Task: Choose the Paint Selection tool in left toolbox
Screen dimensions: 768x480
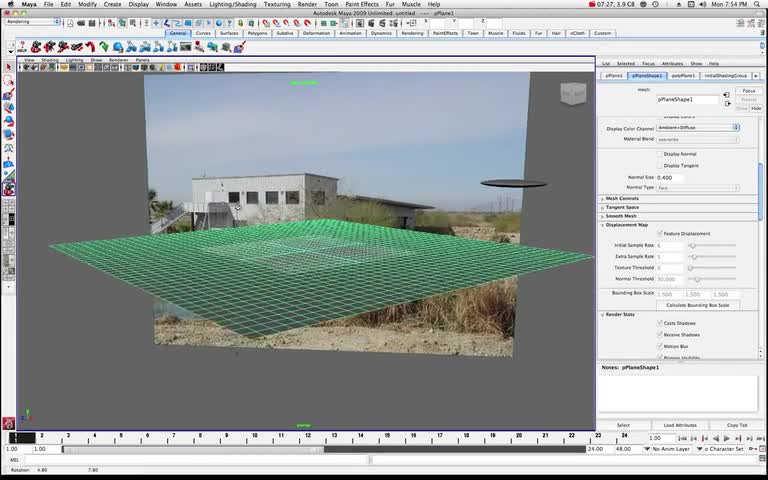Action: tap(8, 95)
